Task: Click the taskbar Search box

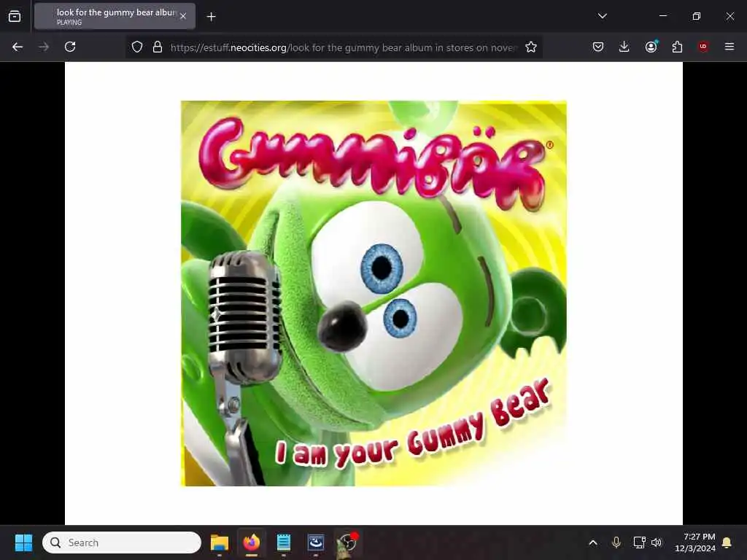Action: (122, 542)
